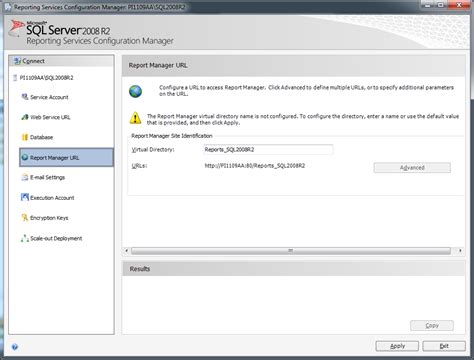This screenshot has height=360, width=474.
Task: Click the horizontal scrollbar thumb
Action: click(x=291, y=251)
